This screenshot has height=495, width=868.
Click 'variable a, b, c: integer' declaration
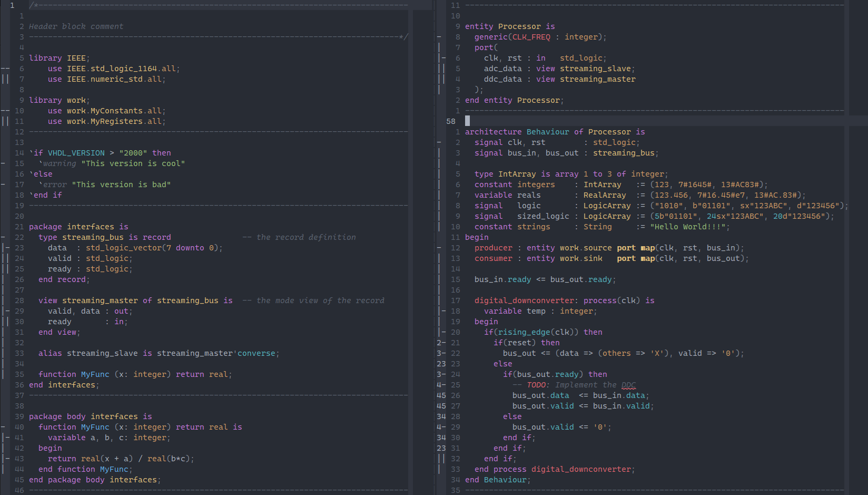click(x=109, y=438)
